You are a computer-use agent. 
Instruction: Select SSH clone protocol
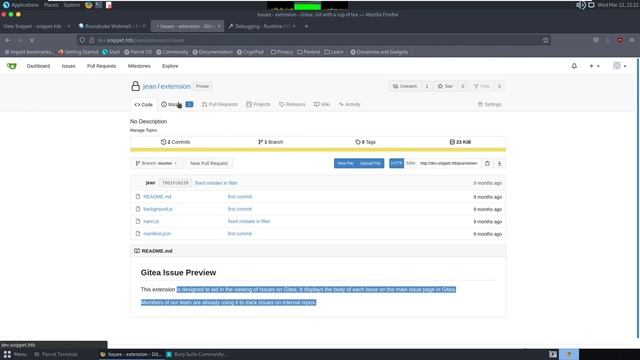(x=411, y=163)
